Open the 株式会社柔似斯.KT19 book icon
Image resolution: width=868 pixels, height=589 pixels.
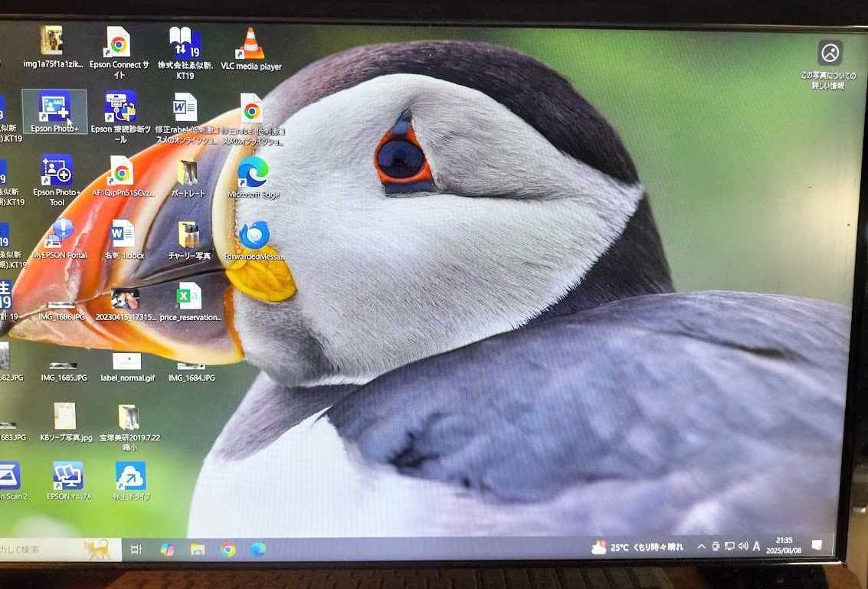tap(185, 43)
